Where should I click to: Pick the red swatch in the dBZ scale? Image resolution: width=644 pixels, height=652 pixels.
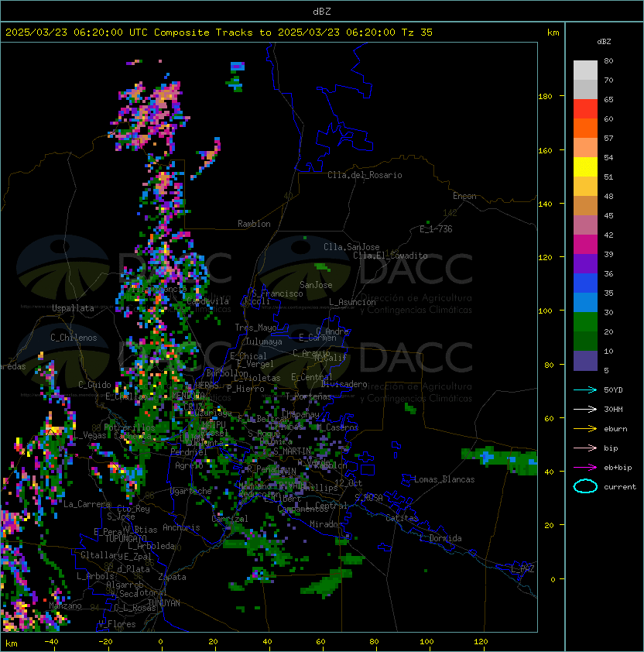pyautogui.click(x=585, y=109)
